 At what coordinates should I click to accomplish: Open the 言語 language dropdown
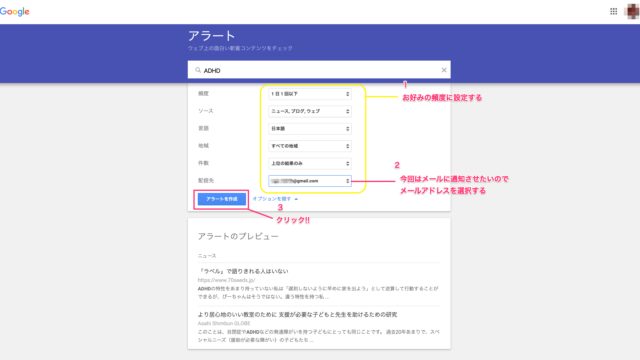[310, 129]
